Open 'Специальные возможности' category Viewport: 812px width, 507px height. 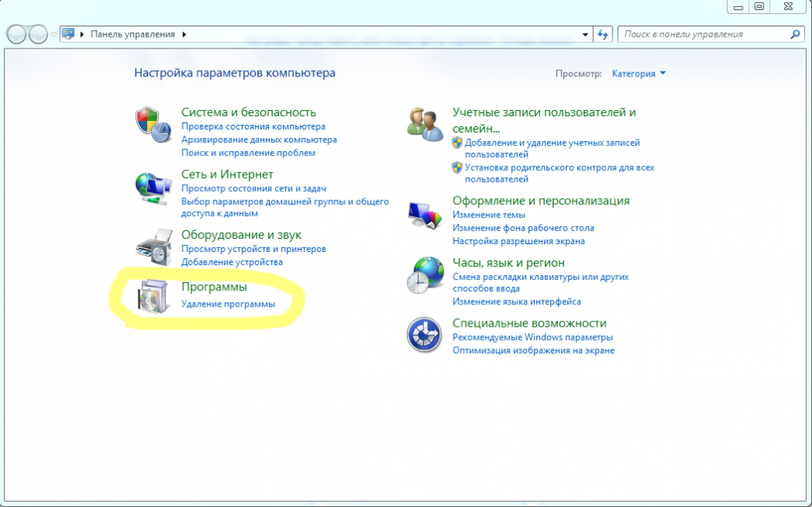click(529, 323)
